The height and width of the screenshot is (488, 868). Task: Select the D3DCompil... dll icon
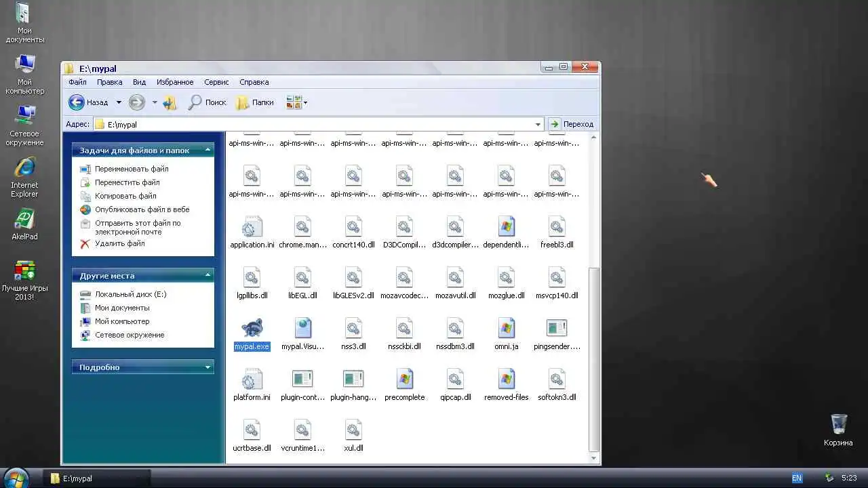coord(404,226)
